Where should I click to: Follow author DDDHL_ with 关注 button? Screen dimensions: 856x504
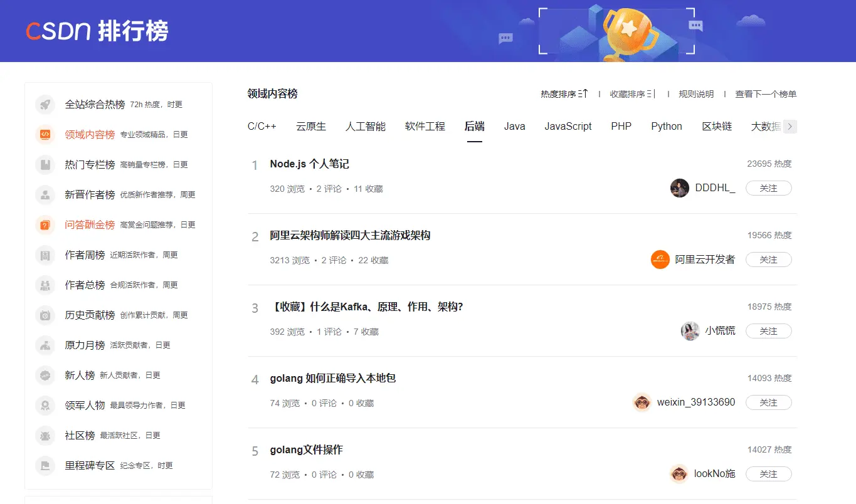[769, 188]
